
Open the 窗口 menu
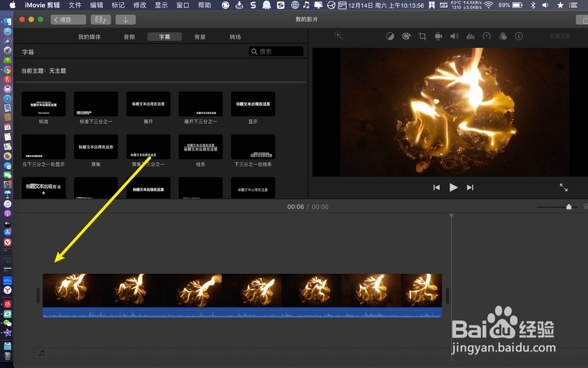coord(183,5)
